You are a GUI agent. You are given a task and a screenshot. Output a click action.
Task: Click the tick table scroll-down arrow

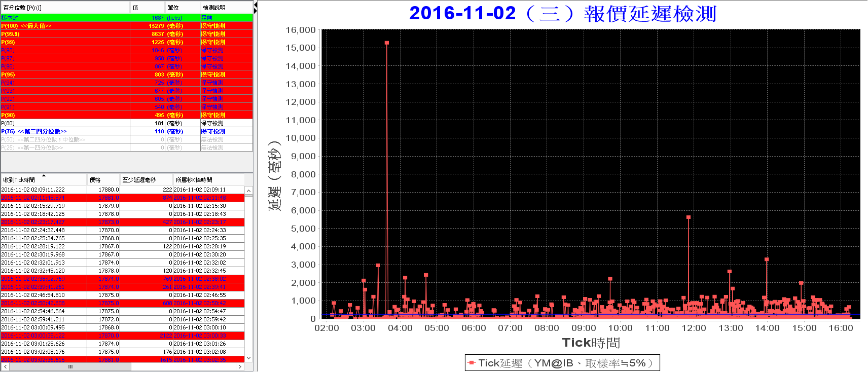248,358
